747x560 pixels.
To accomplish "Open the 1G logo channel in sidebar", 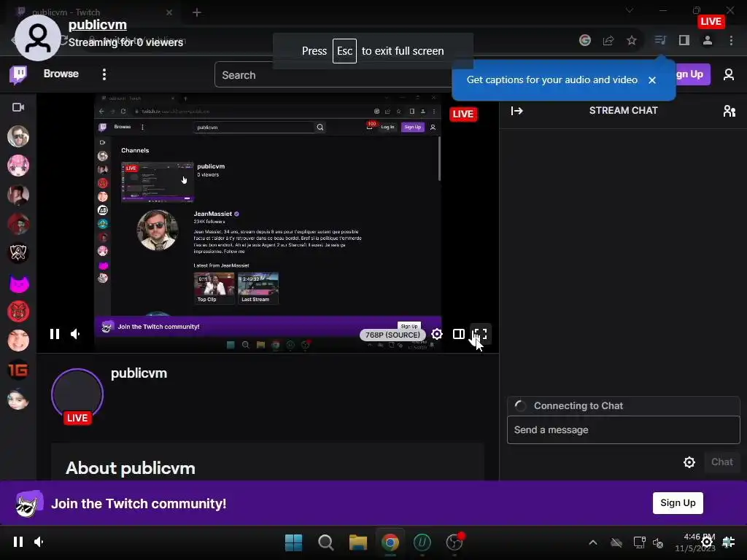I will coord(18,370).
